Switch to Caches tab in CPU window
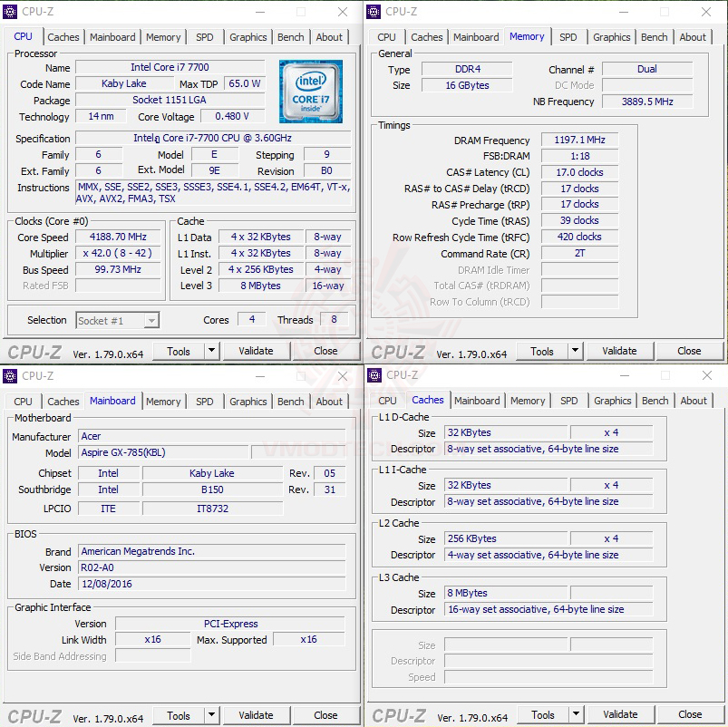The image size is (728, 727). pos(63,37)
